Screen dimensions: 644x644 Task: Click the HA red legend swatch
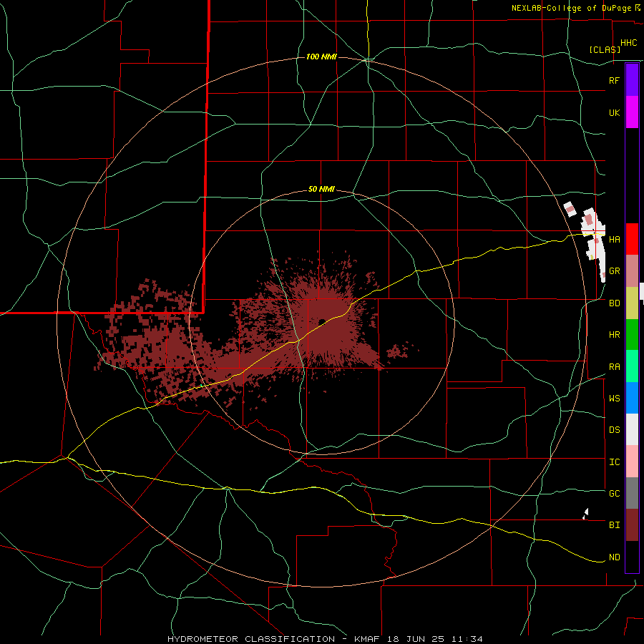tap(632, 239)
